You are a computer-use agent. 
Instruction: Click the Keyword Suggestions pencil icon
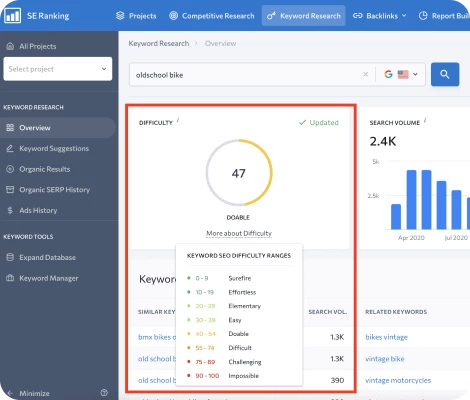point(10,148)
